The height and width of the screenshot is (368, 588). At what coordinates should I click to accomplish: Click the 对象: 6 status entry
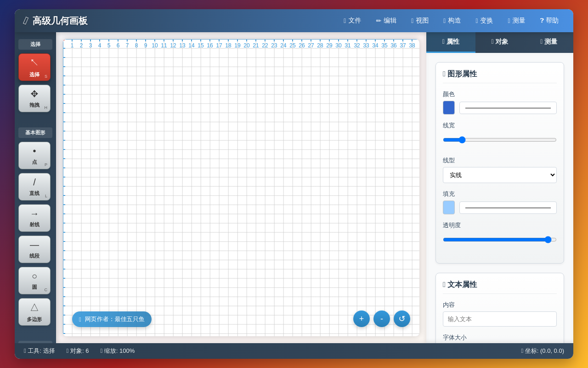78,351
